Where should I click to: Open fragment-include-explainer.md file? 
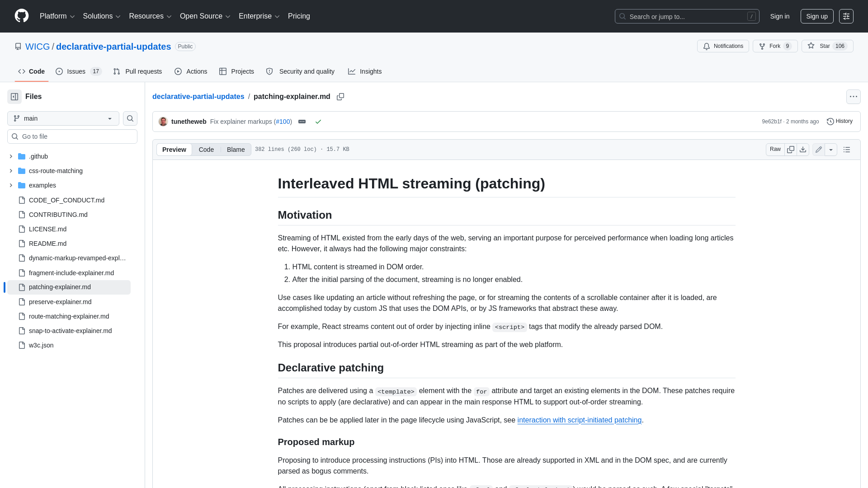[71, 273]
